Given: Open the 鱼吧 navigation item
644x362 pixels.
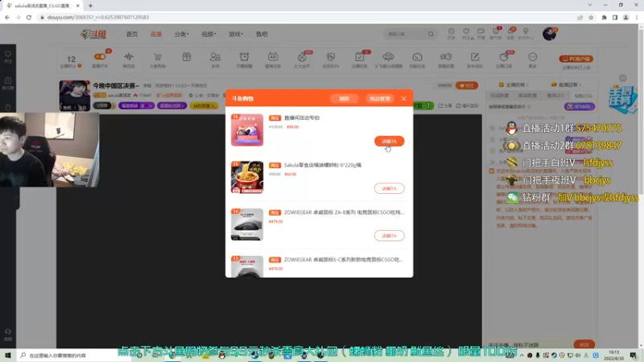Looking at the screenshot, I should click(x=262, y=34).
